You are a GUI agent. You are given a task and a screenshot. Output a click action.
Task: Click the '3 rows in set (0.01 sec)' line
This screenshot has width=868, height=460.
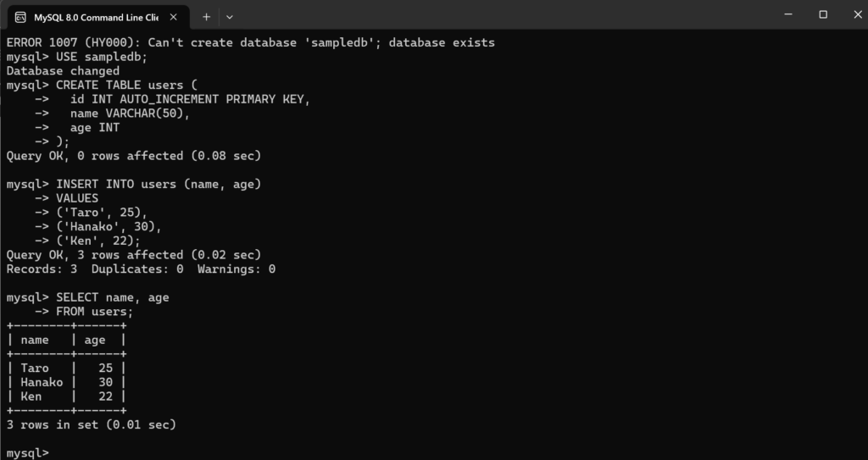(x=91, y=424)
